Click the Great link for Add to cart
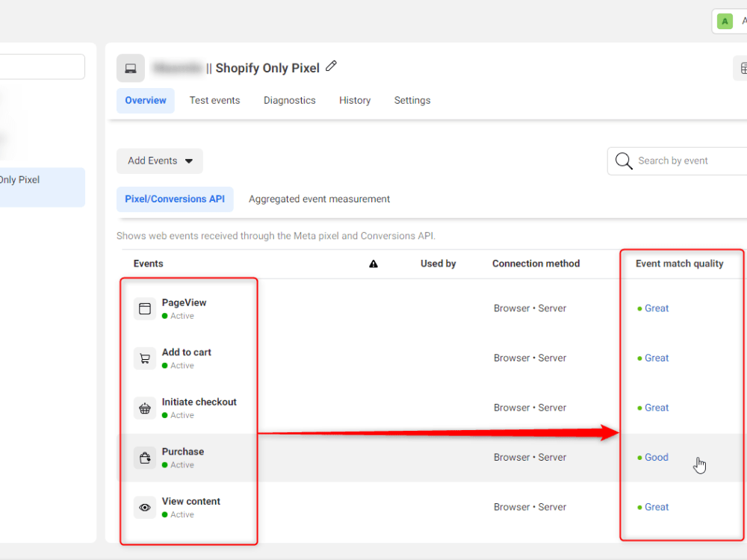The image size is (747, 560). pyautogui.click(x=657, y=358)
